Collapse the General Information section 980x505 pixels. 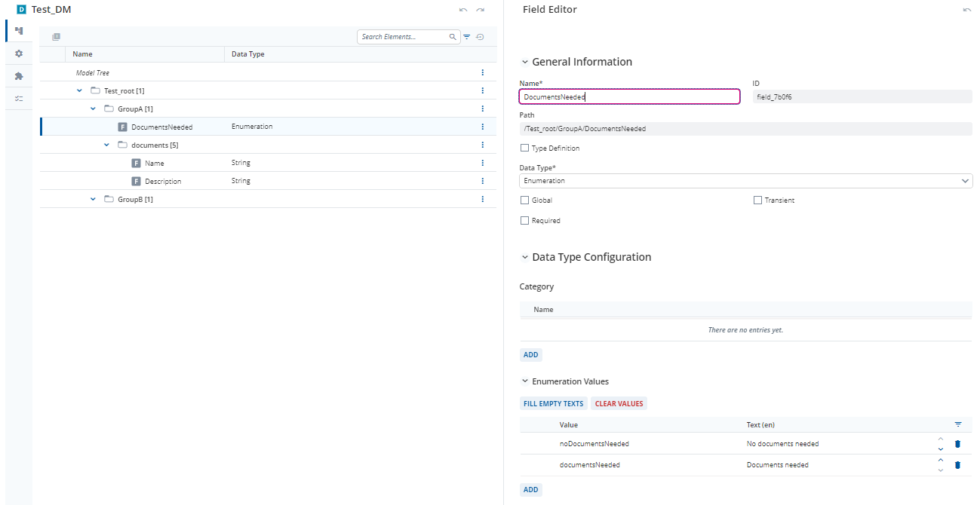(x=525, y=62)
